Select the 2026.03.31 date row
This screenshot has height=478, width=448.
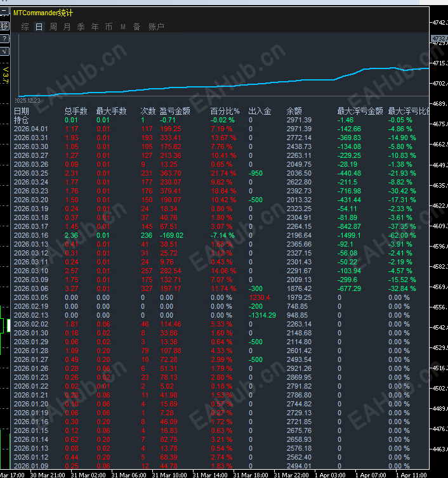pyautogui.click(x=31, y=138)
